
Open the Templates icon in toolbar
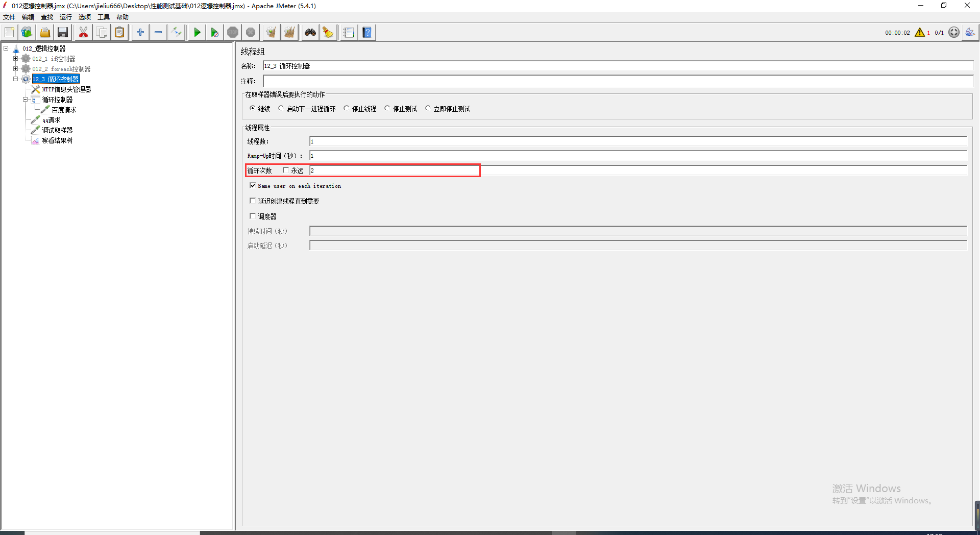27,32
